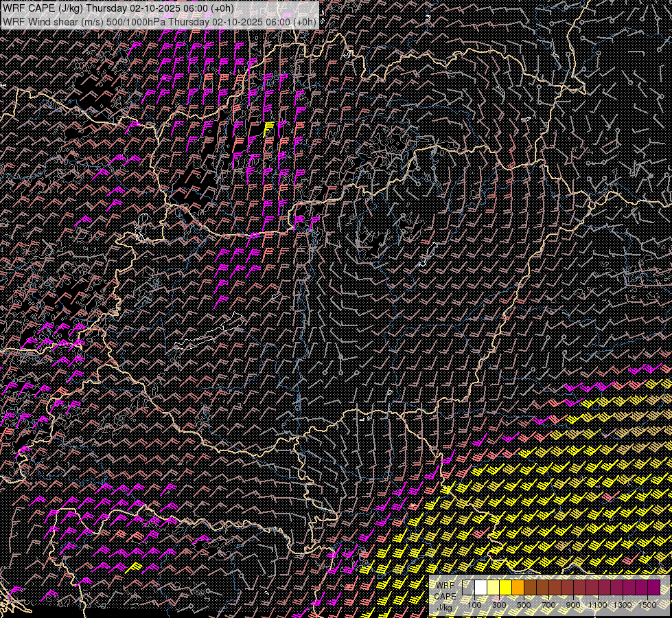This screenshot has height=618, width=672.
Task: Select the orange swatch in the CAPE legend
Action: pyautogui.click(x=518, y=588)
